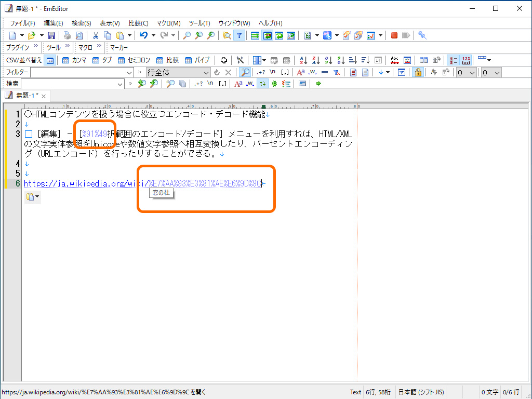532x399 pixels.
Task: Click the line numbers toggle icon
Action: tap(452, 60)
